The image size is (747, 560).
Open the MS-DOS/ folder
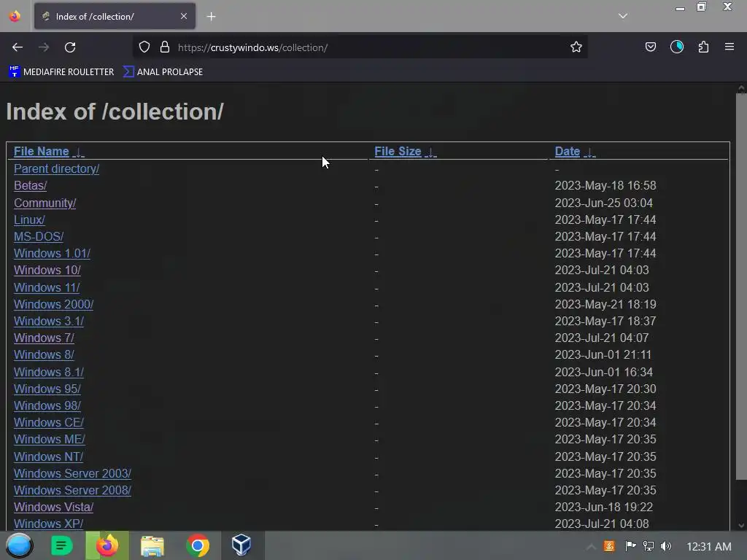39,237
